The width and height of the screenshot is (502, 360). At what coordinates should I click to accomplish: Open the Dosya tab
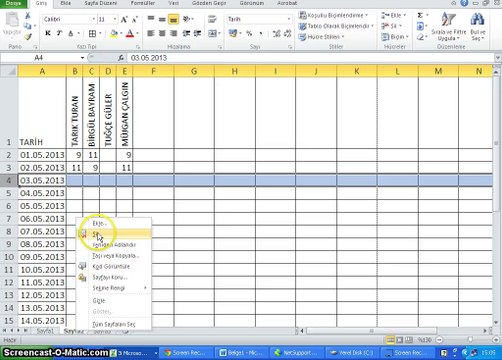[13, 3]
